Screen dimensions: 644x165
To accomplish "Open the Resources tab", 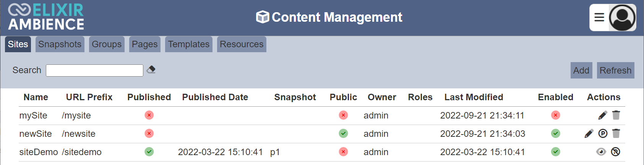I will click(x=242, y=44).
